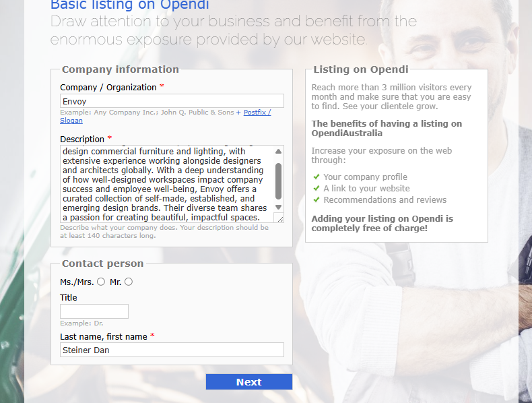Click the description scrollbar thumb
532x403 pixels.
(279, 180)
